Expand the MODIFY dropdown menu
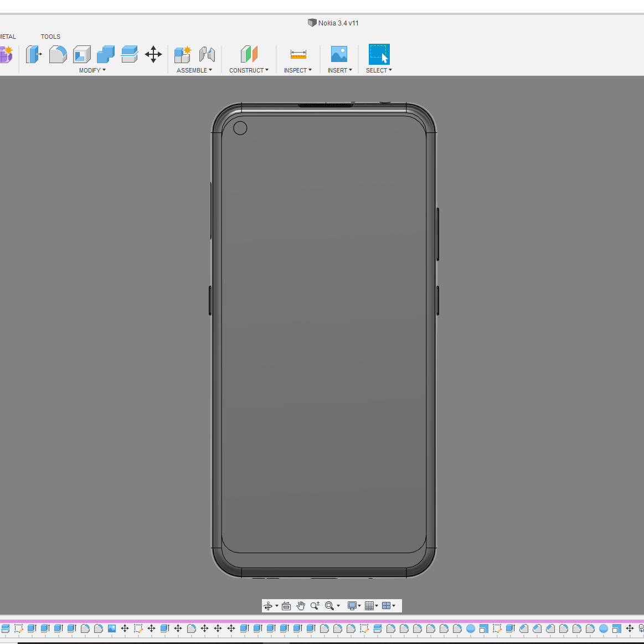 point(92,70)
